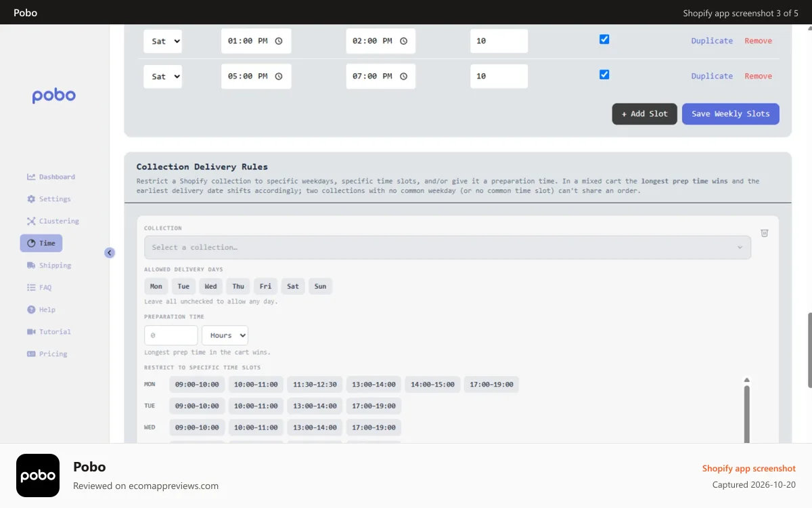Select MON 13:00–14:00 time slot
Image resolution: width=812 pixels, height=508 pixels.
pyautogui.click(x=374, y=385)
